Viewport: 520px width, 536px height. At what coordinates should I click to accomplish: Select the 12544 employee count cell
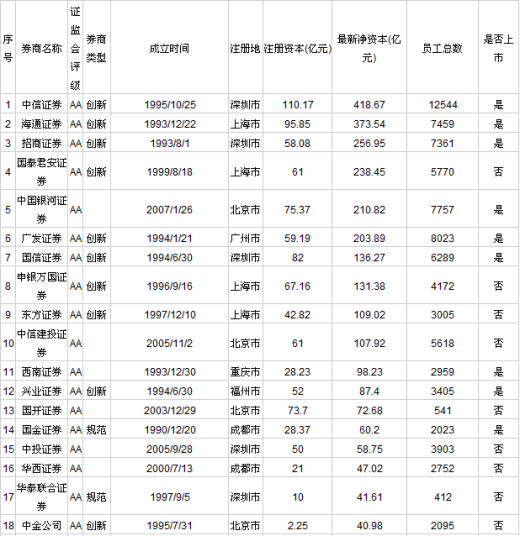point(442,104)
